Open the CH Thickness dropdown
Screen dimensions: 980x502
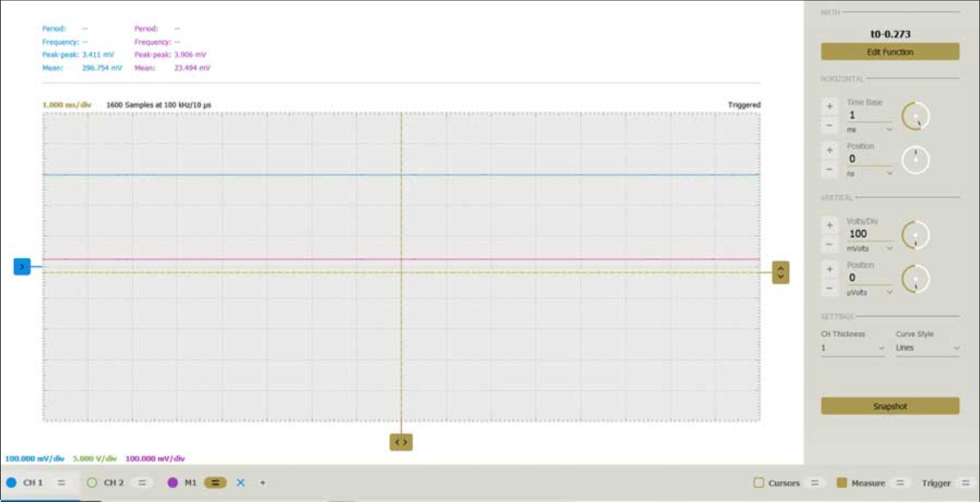(x=853, y=349)
